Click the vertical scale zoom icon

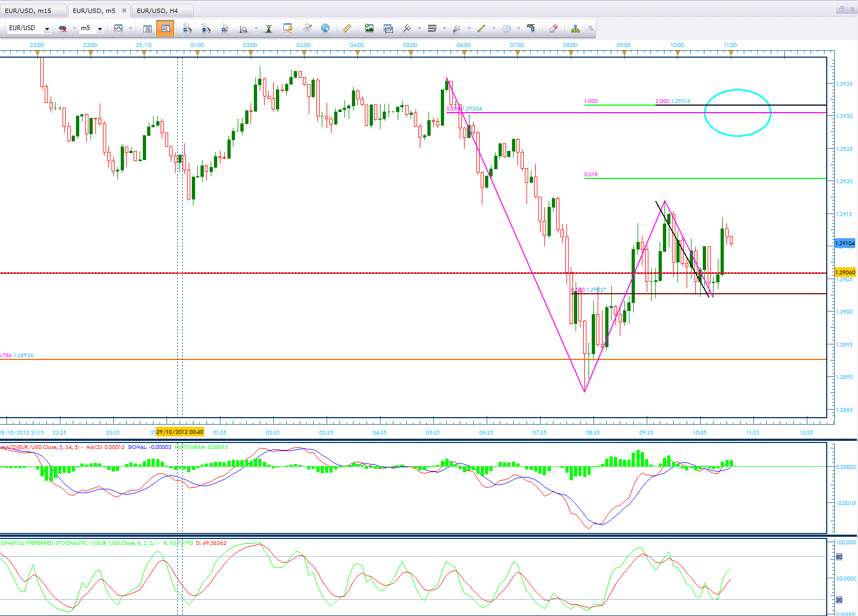pyautogui.click(x=244, y=29)
